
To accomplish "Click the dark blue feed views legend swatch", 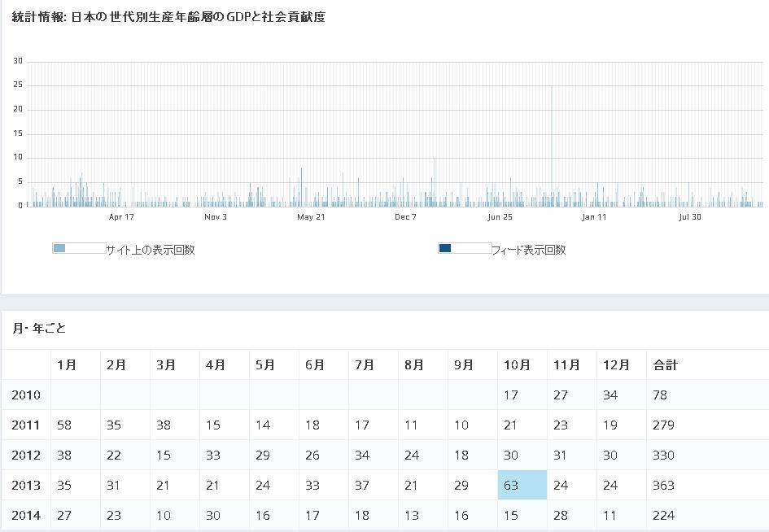I will click(445, 248).
